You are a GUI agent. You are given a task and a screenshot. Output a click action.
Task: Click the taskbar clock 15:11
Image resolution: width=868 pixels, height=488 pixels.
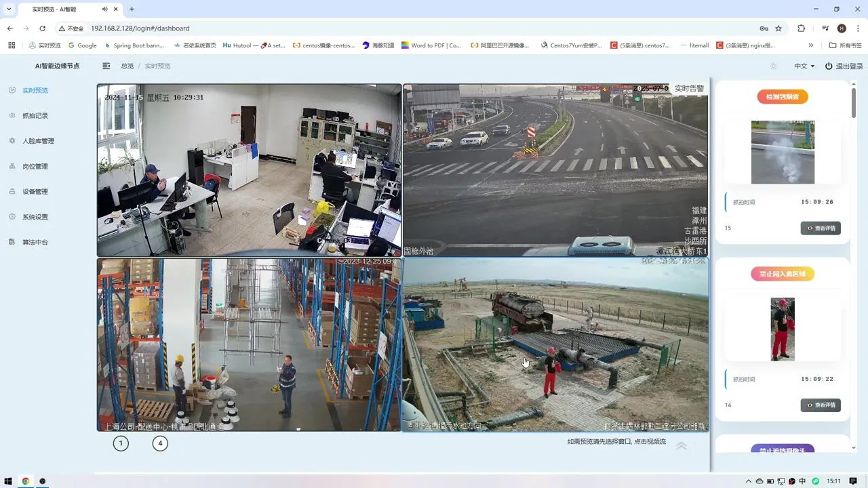coord(833,481)
